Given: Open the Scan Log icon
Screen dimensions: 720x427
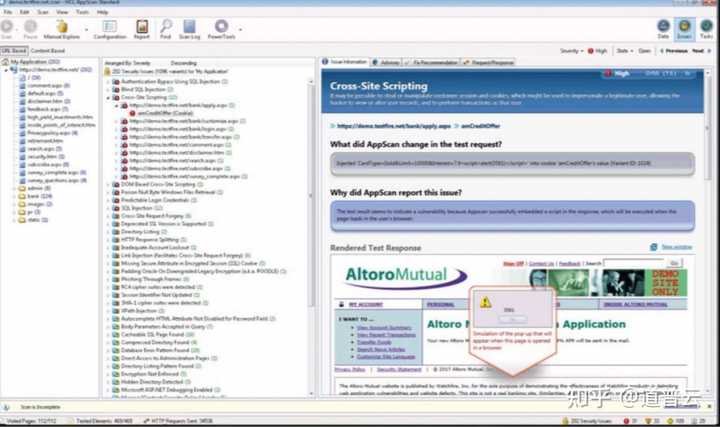Looking at the screenshot, I should pos(189,27).
